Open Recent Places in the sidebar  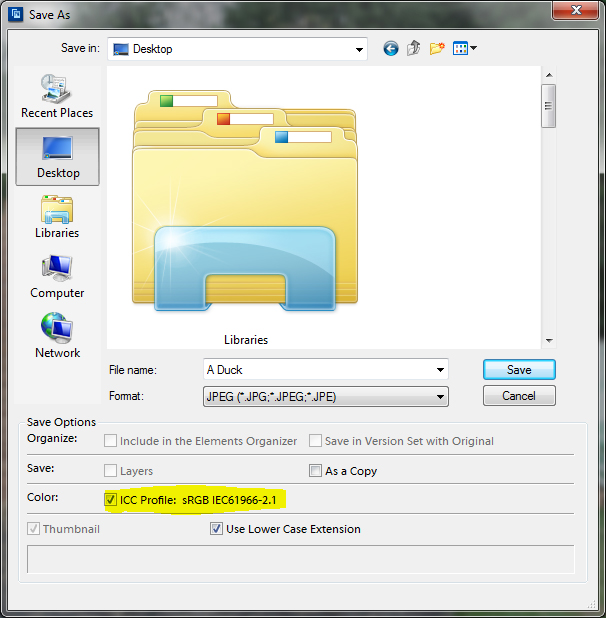tap(57, 96)
